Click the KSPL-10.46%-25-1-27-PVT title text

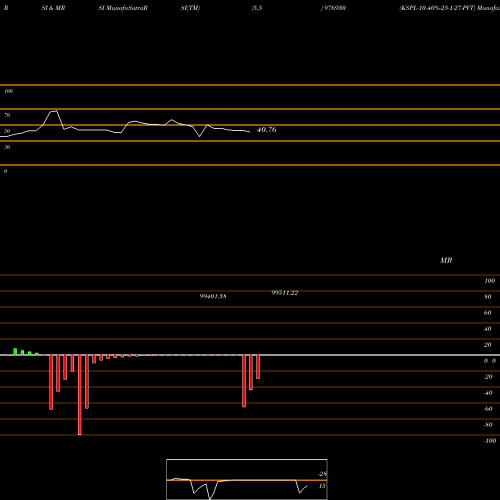pyautogui.click(x=437, y=8)
